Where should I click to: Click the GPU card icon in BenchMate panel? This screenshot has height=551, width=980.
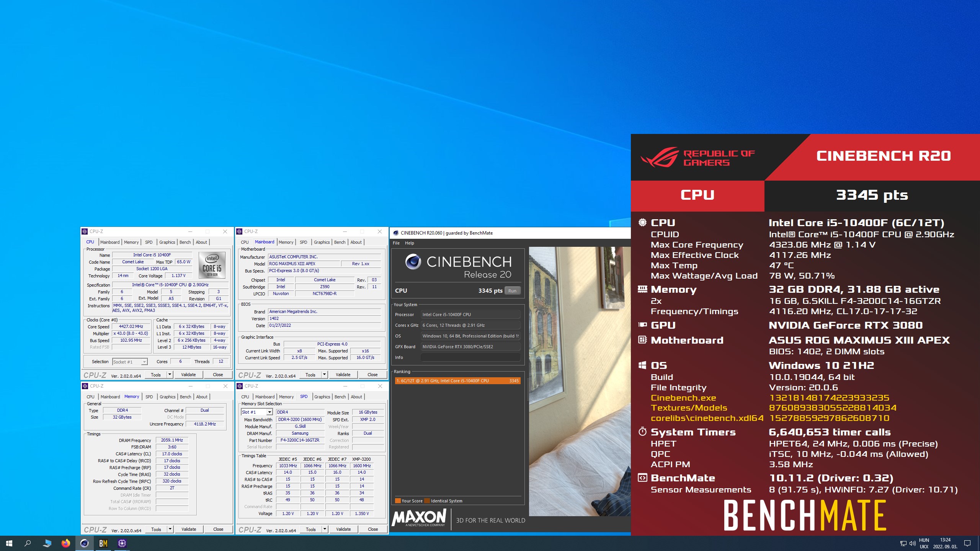(642, 325)
